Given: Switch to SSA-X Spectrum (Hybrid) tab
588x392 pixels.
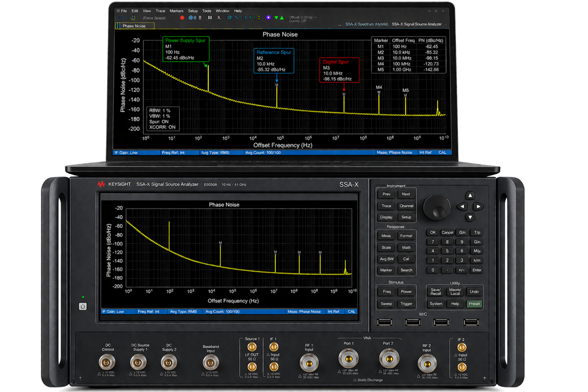Looking at the screenshot, I should (367, 24).
